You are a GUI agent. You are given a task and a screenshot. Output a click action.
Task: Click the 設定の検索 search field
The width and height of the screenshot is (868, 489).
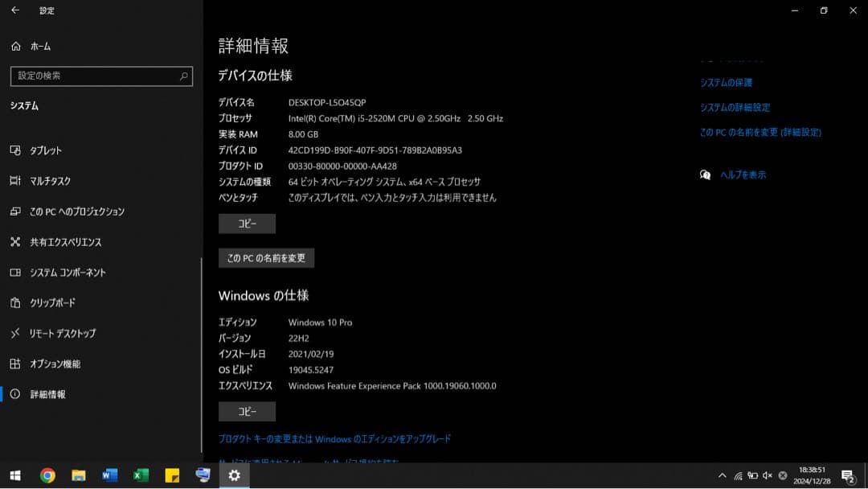click(x=101, y=76)
